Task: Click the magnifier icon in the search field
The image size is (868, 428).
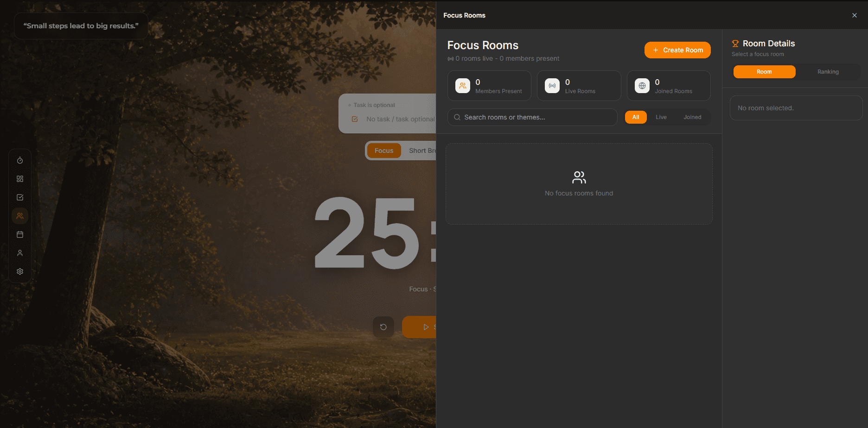Action: (457, 117)
